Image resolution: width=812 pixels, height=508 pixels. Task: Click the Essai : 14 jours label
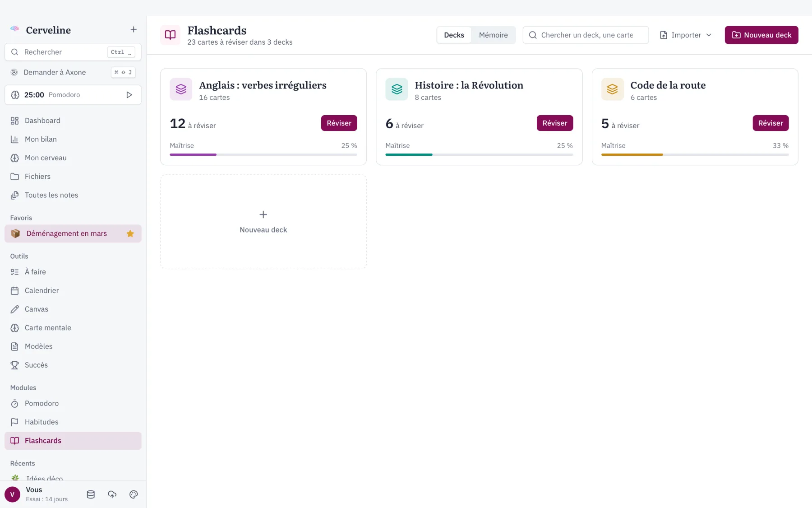point(47,499)
